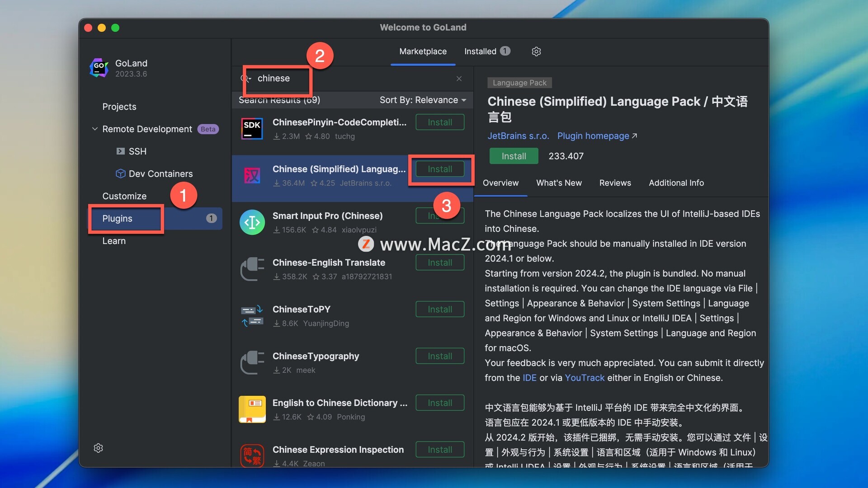Select the ChineseToPY plugin title
The height and width of the screenshot is (488, 868).
click(x=301, y=310)
